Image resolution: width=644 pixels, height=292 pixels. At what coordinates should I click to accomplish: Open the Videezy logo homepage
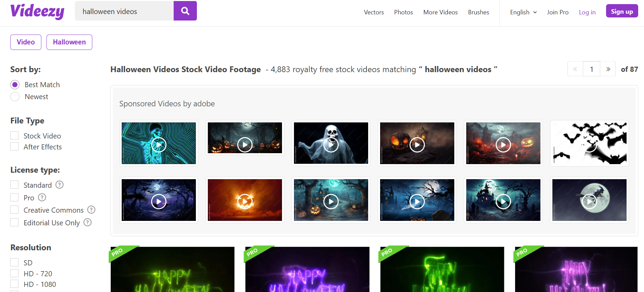coord(37,11)
